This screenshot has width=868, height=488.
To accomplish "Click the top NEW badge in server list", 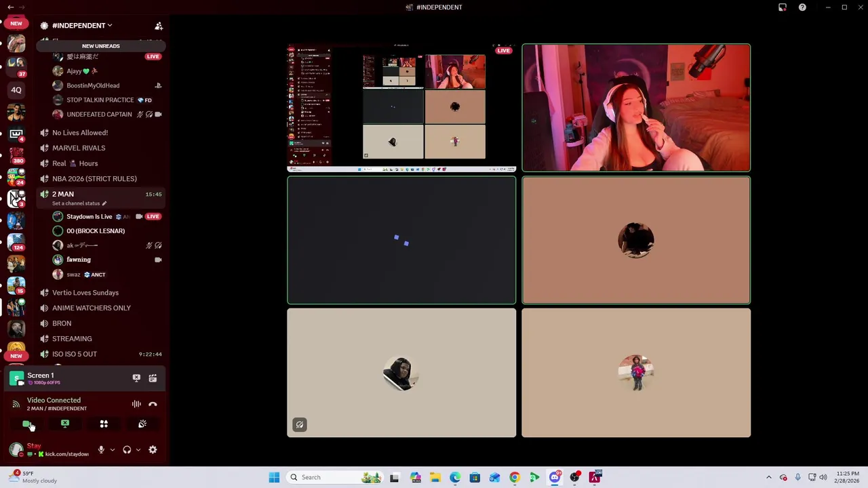I will coord(16,24).
